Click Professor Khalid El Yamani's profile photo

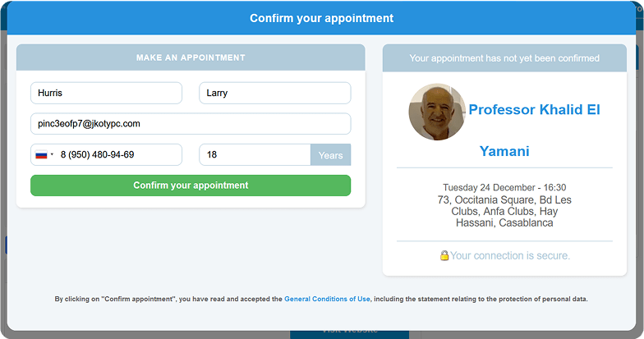click(437, 112)
